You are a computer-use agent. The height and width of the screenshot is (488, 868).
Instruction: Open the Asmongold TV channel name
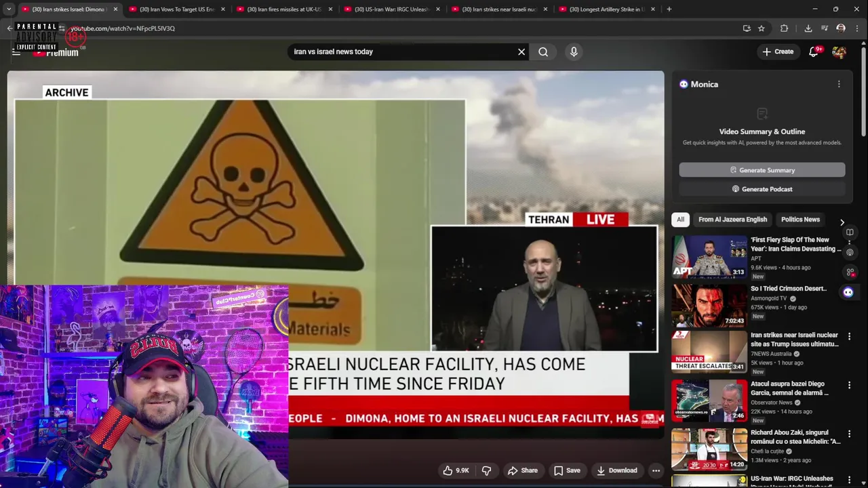pyautogui.click(x=769, y=298)
